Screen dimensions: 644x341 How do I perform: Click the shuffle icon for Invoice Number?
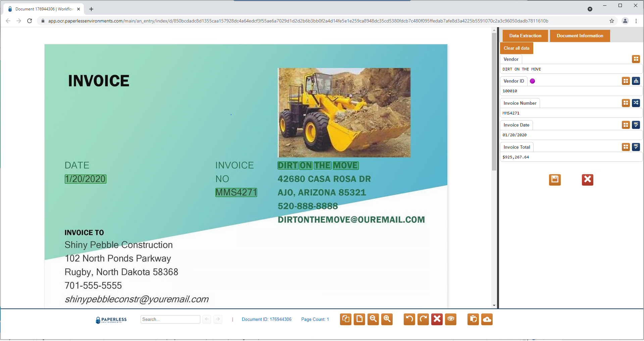tap(636, 103)
